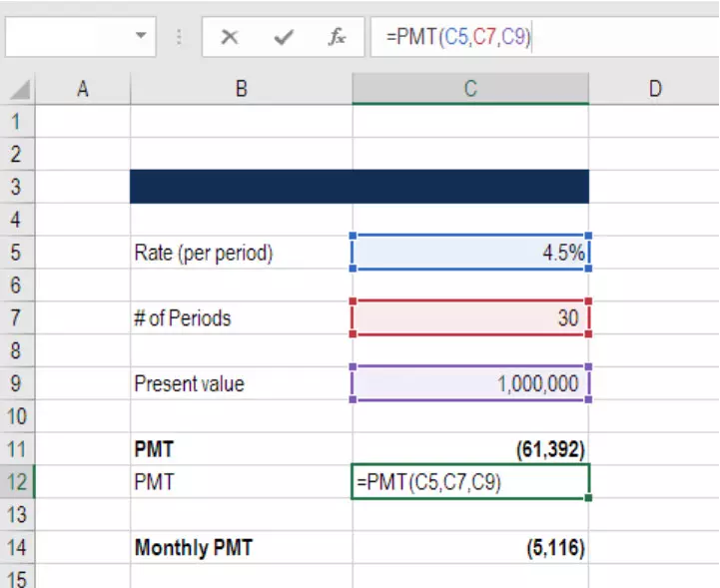720x588 pixels.
Task: Select row 4 header
Action: point(17,220)
